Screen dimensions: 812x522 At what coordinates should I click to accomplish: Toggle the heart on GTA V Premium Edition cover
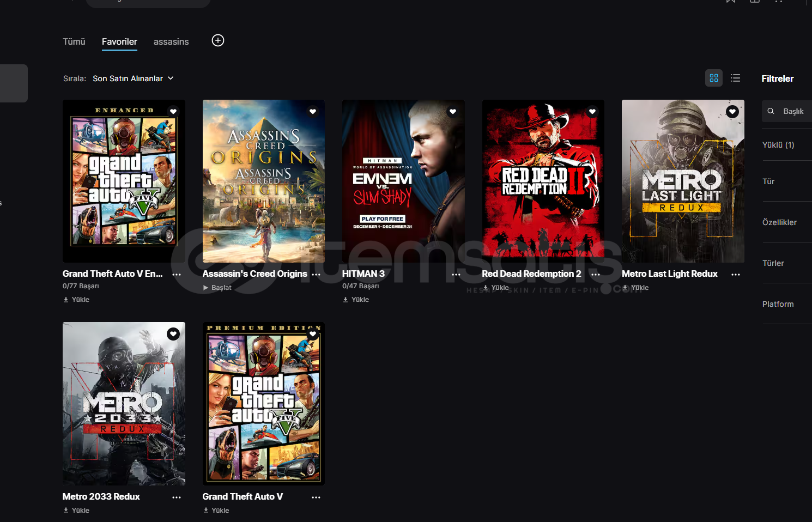tap(313, 334)
